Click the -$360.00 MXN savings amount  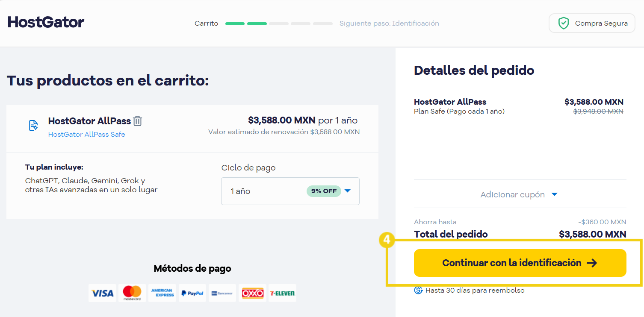coord(602,222)
